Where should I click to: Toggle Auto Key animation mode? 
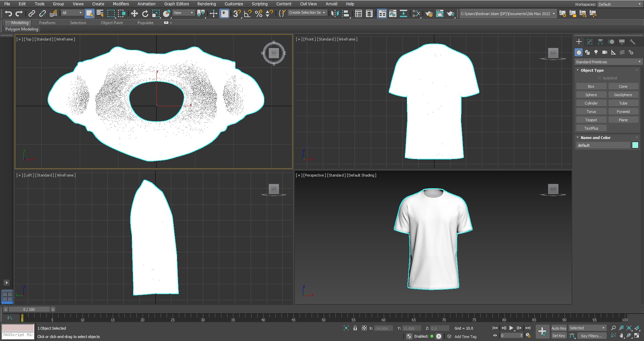[x=559, y=328]
